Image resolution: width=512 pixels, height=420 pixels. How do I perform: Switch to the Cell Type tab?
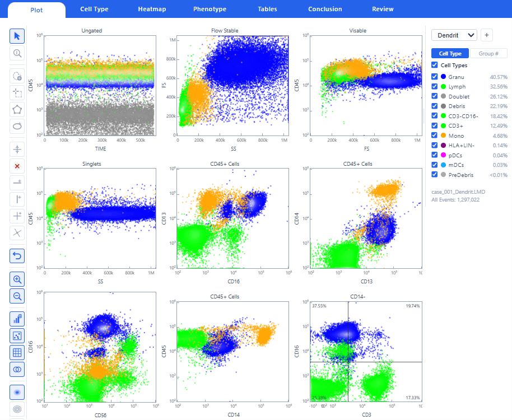tap(94, 9)
